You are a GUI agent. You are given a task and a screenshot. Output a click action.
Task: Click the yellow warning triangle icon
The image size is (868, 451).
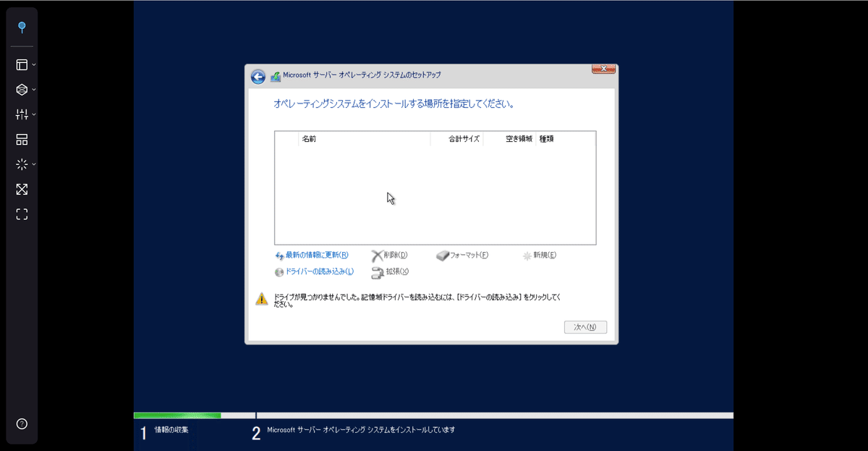[262, 299]
